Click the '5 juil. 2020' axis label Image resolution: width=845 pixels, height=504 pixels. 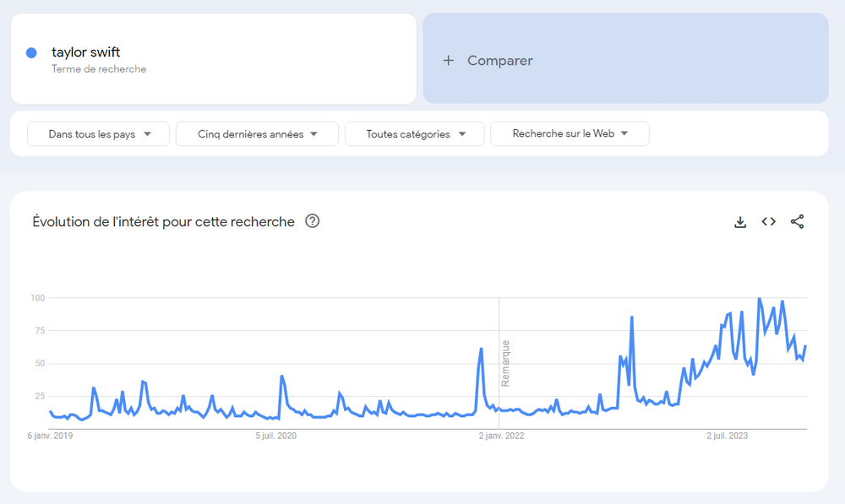(x=276, y=436)
